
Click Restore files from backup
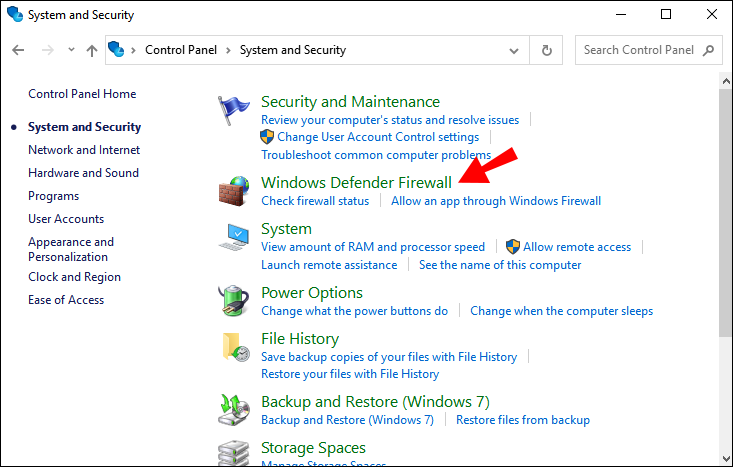(523, 420)
